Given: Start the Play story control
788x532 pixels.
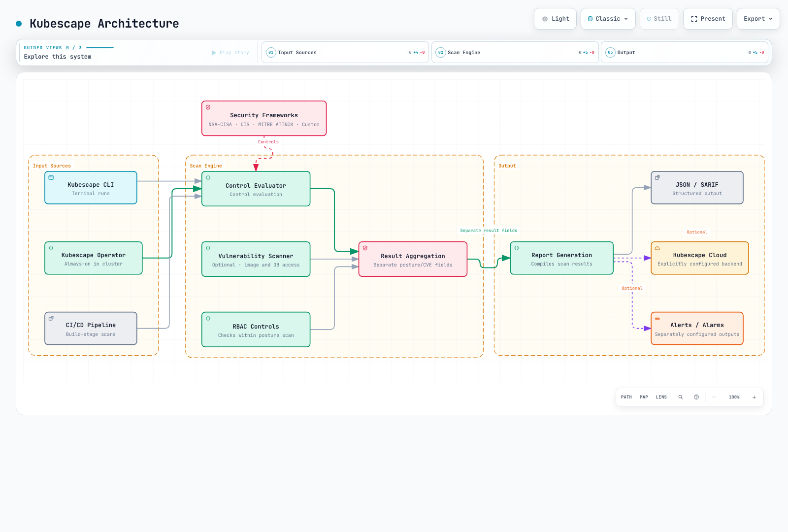Looking at the screenshot, I should tap(230, 53).
